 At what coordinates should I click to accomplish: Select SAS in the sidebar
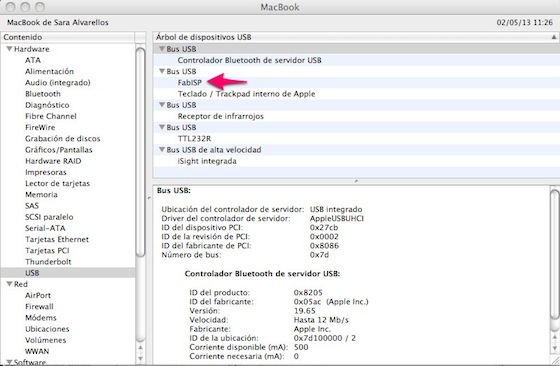click(32, 206)
